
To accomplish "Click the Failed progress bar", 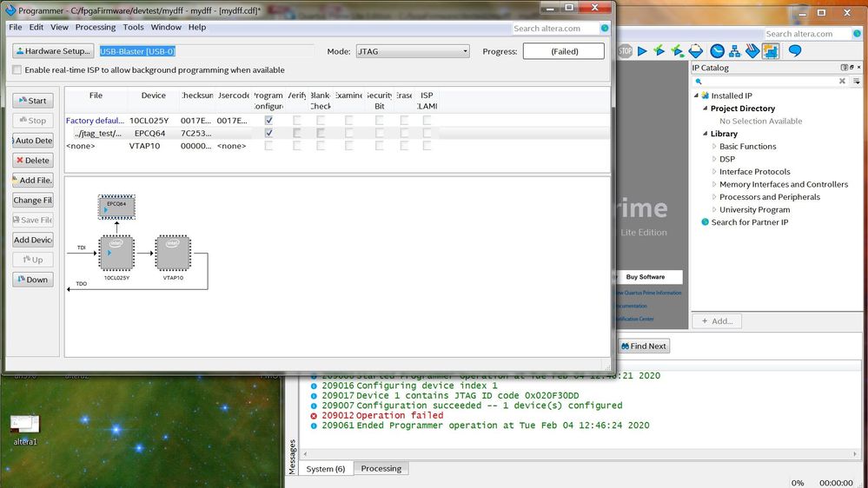I will (x=563, y=51).
